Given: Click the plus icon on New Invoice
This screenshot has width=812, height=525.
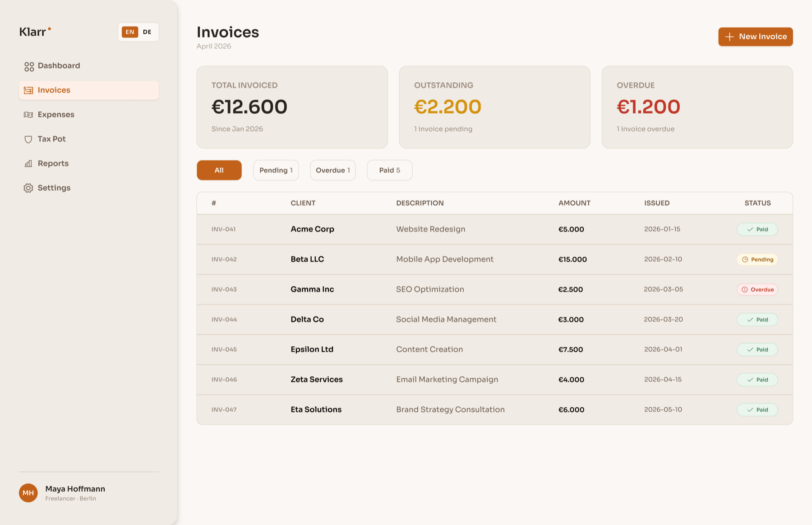Looking at the screenshot, I should tap(729, 37).
